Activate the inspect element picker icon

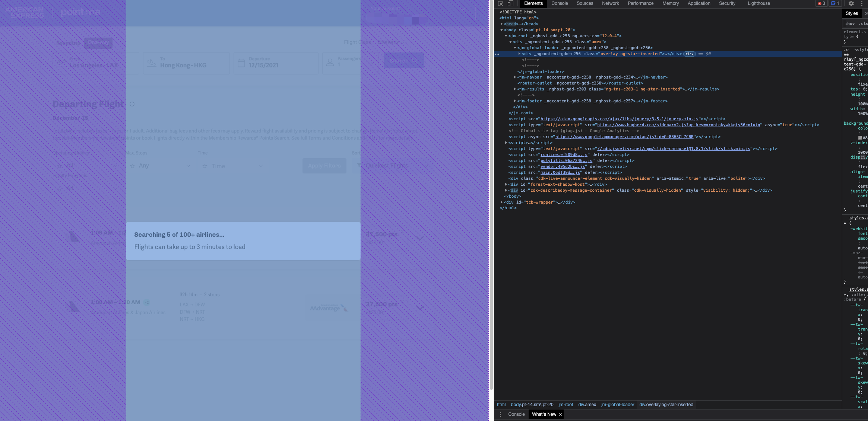pyautogui.click(x=500, y=3)
